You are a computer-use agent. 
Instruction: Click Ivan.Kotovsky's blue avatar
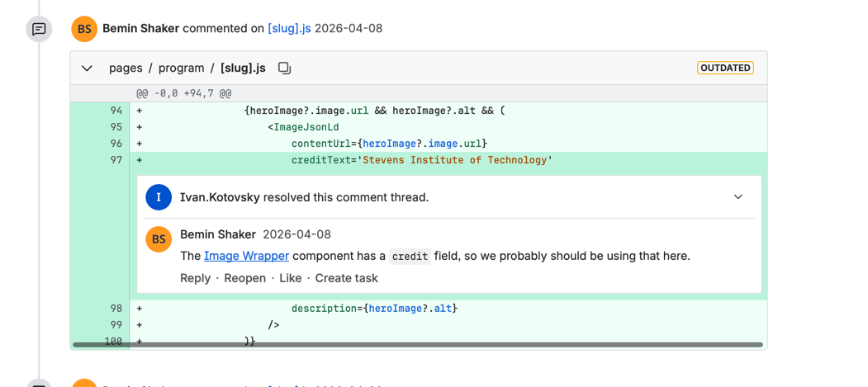(159, 197)
